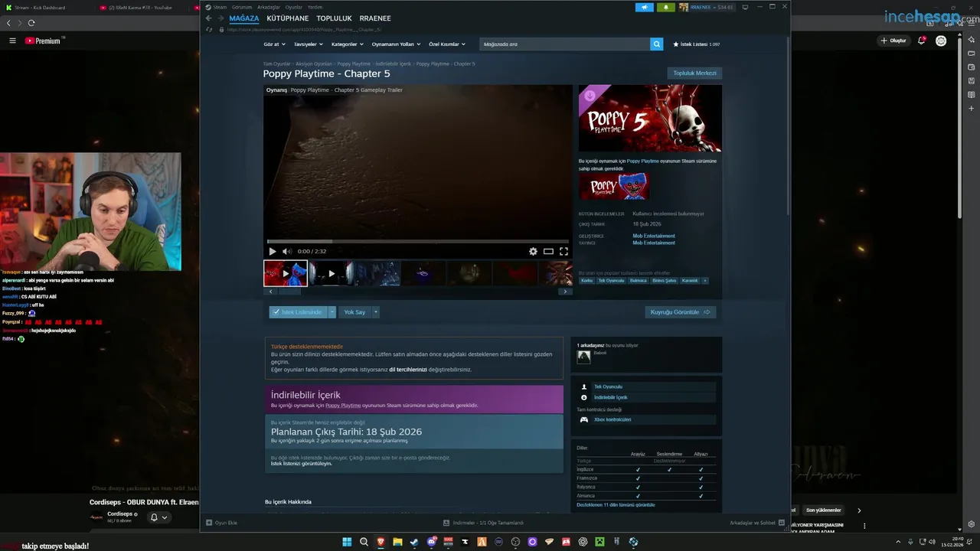This screenshot has width=980, height=551.
Task: Open the Arkadaşlar menu
Action: pyautogui.click(x=268, y=7)
